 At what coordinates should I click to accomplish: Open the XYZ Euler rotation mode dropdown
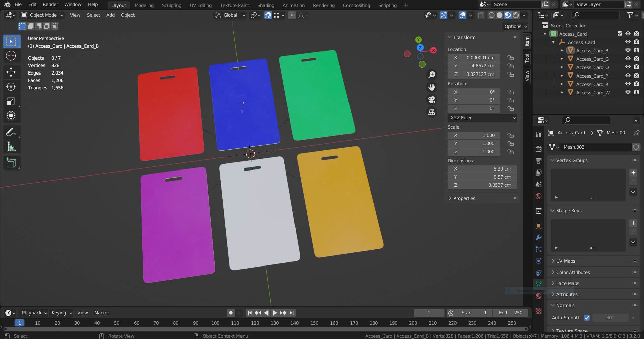(x=482, y=118)
